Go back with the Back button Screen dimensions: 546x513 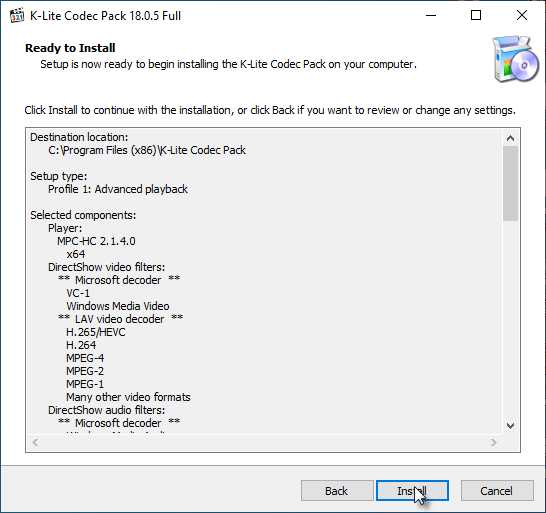click(x=337, y=490)
